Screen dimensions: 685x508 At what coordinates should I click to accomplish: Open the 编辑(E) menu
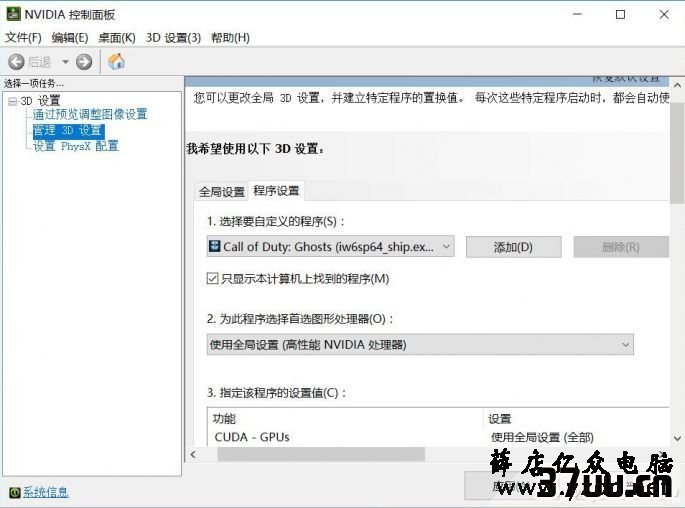[x=70, y=38]
